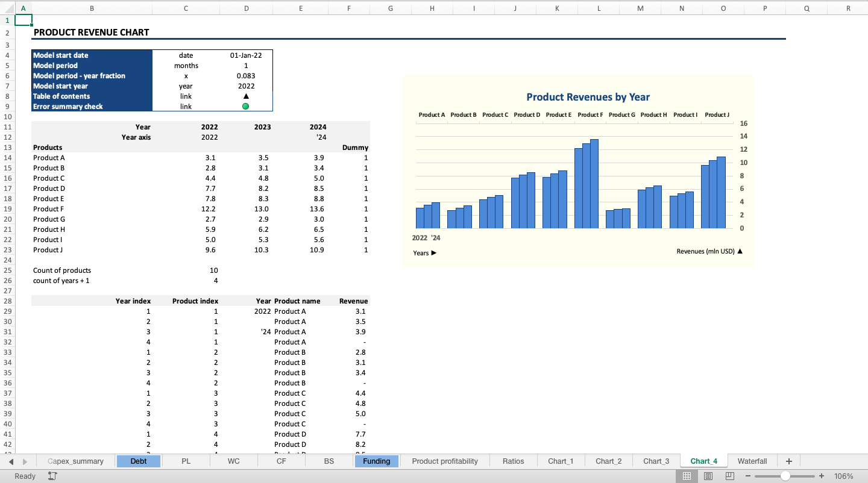The height and width of the screenshot is (483, 868).
Task: Select the Product F 2022 value 12.2
Action: (186, 209)
